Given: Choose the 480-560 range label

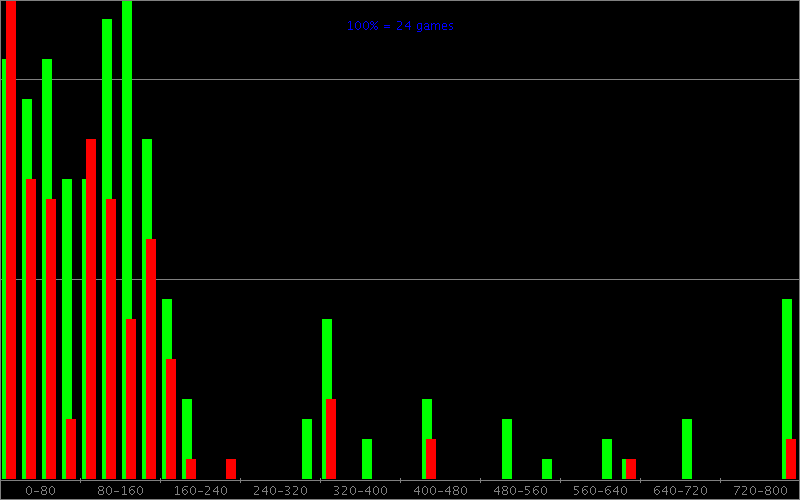Looking at the screenshot, I should 520,491.
